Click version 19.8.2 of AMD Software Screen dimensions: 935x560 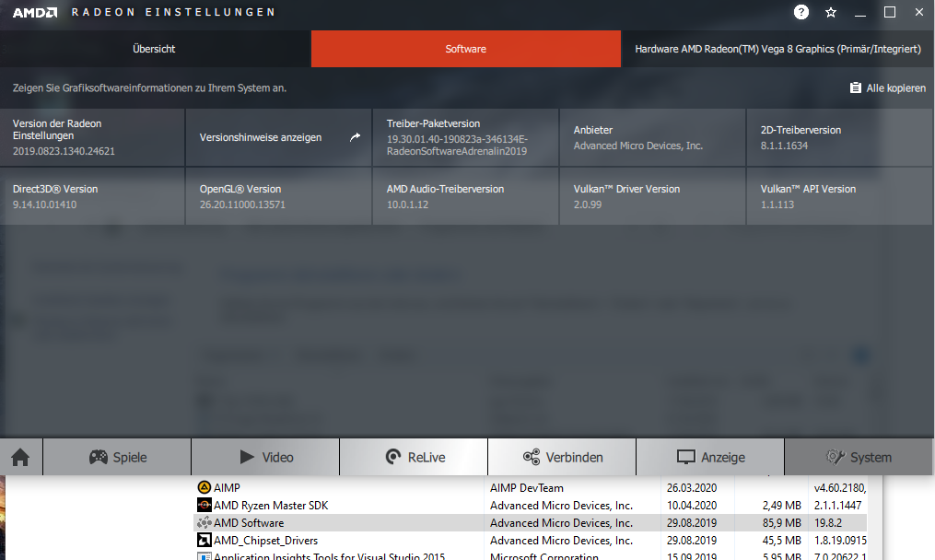pos(827,522)
